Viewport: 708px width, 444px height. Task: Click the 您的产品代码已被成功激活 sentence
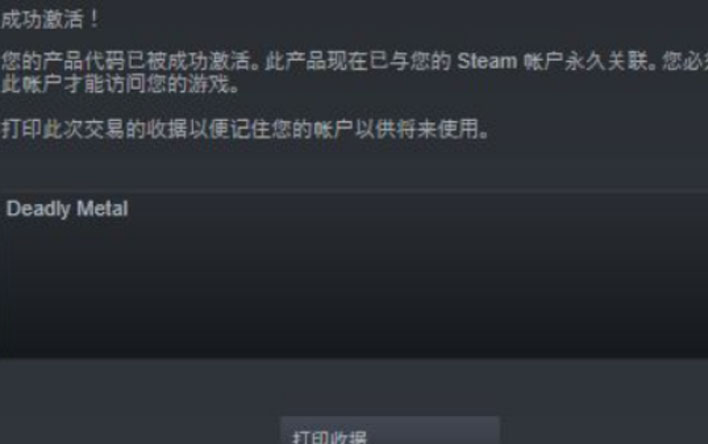click(x=130, y=61)
